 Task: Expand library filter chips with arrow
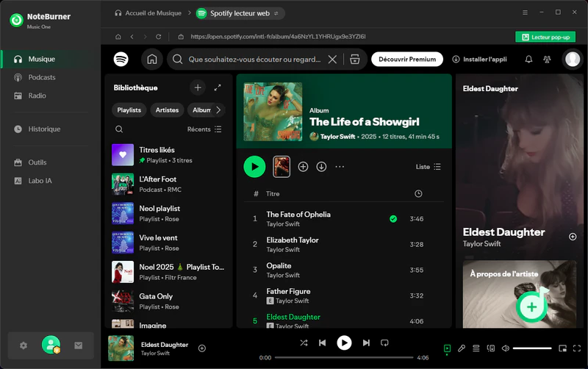pos(218,110)
